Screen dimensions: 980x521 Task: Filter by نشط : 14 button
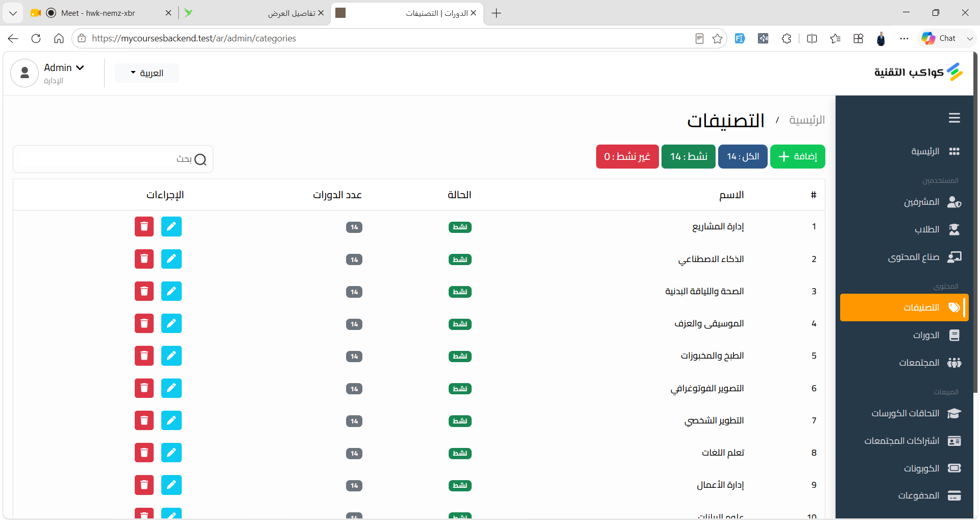(x=689, y=156)
